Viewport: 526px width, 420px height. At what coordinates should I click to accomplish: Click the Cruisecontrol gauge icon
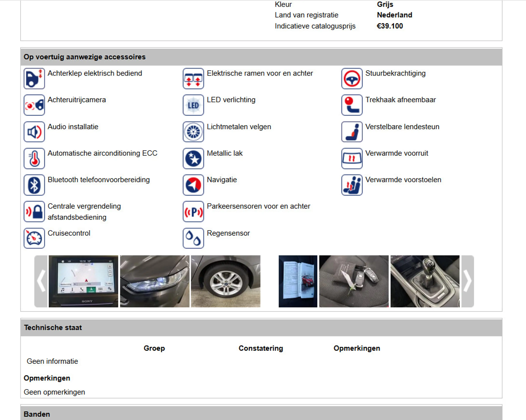pos(34,238)
